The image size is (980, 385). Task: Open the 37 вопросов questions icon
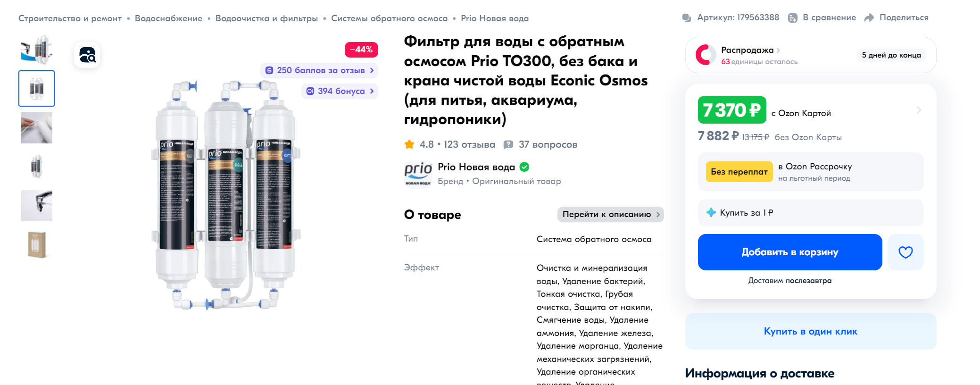[508, 144]
